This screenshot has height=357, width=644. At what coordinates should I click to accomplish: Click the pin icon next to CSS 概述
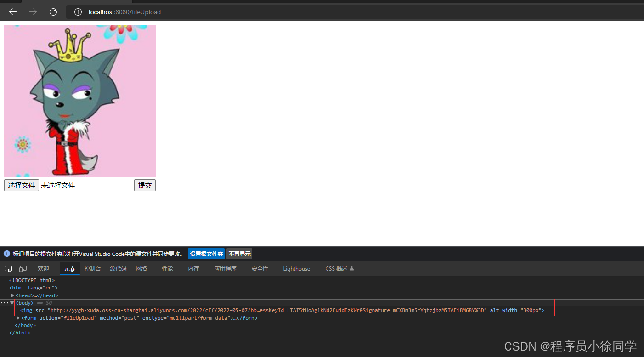(351, 268)
